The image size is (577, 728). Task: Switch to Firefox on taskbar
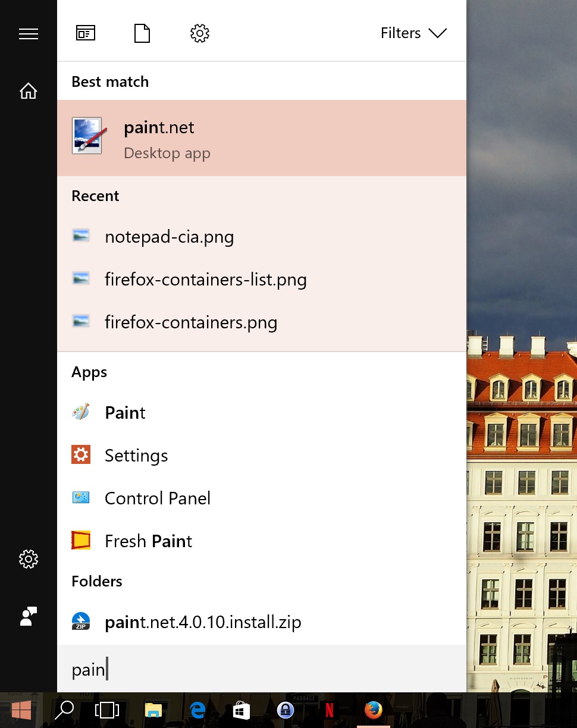374,710
